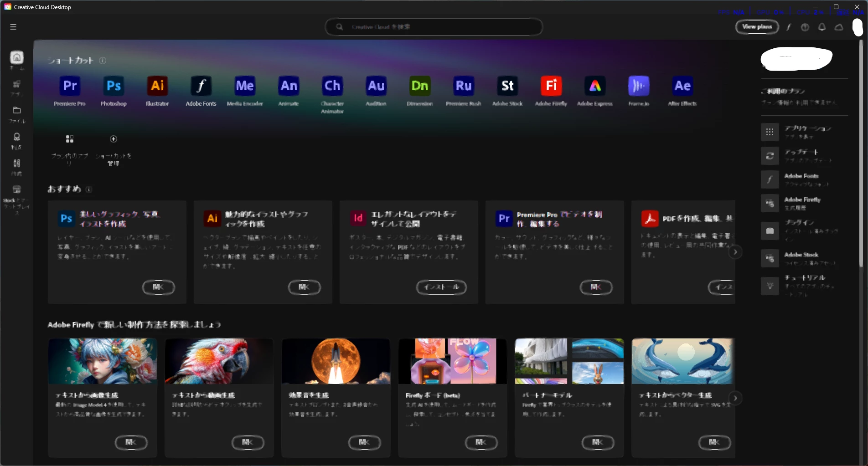This screenshot has height=466, width=868.
Task: Open the partner models thumbnail
Action: [x=569, y=361]
